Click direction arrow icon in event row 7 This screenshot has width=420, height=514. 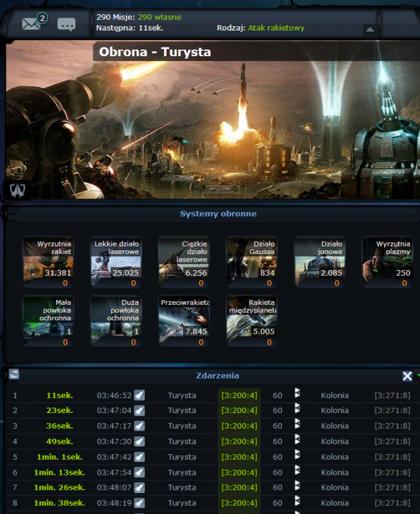click(x=297, y=485)
